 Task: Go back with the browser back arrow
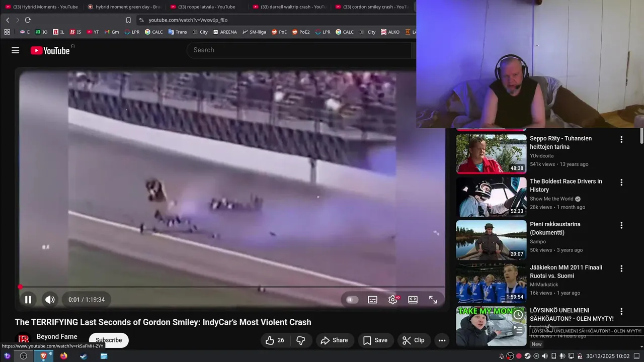pos(8,20)
